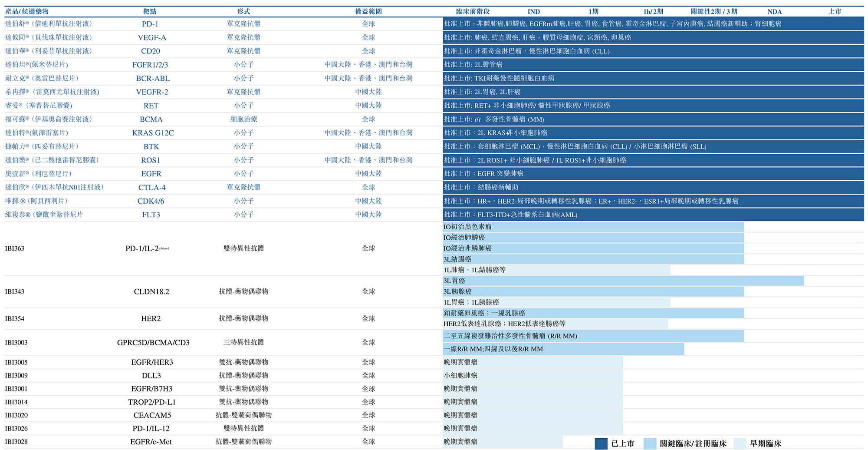Screen dimensions: 868x450
Task: Select the "小細胞肺癌" indication bar
Action: coord(533,375)
